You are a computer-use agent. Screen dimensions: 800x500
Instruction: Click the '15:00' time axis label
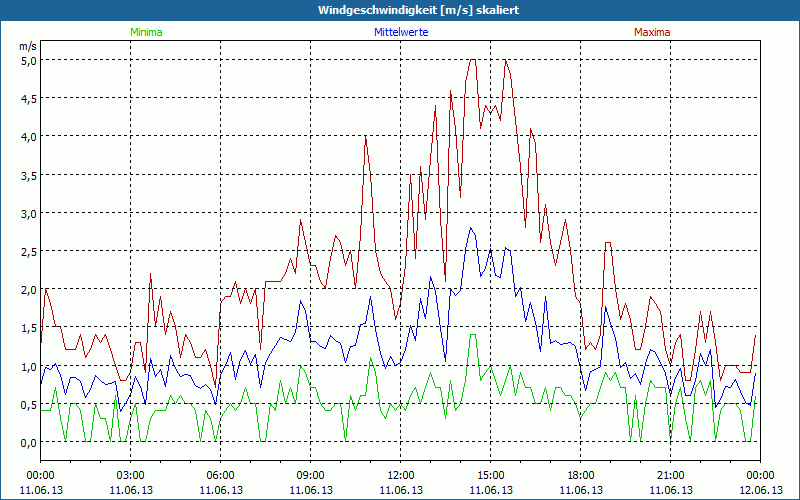pos(490,476)
